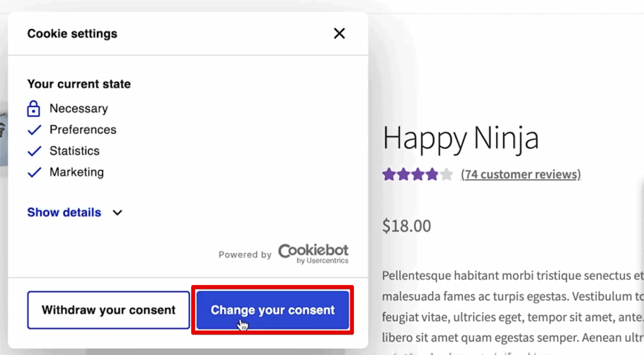644x355 pixels.
Task: Click Change your consent button
Action: [273, 310]
